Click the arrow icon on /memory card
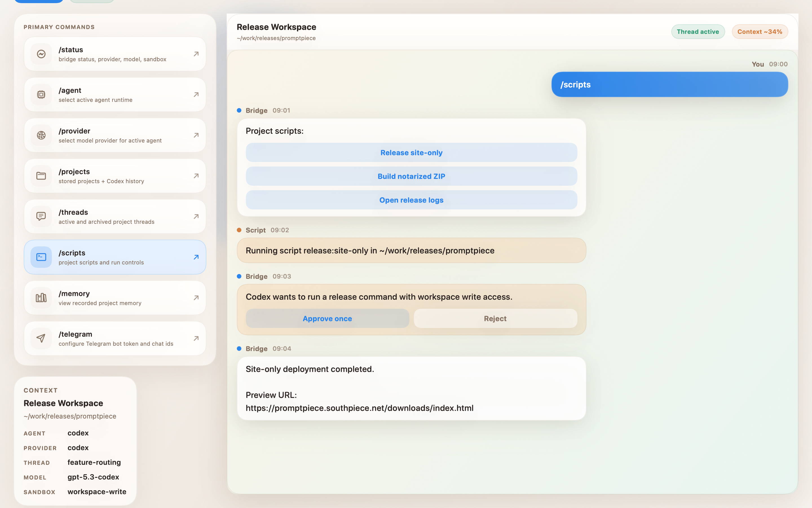 tap(196, 298)
